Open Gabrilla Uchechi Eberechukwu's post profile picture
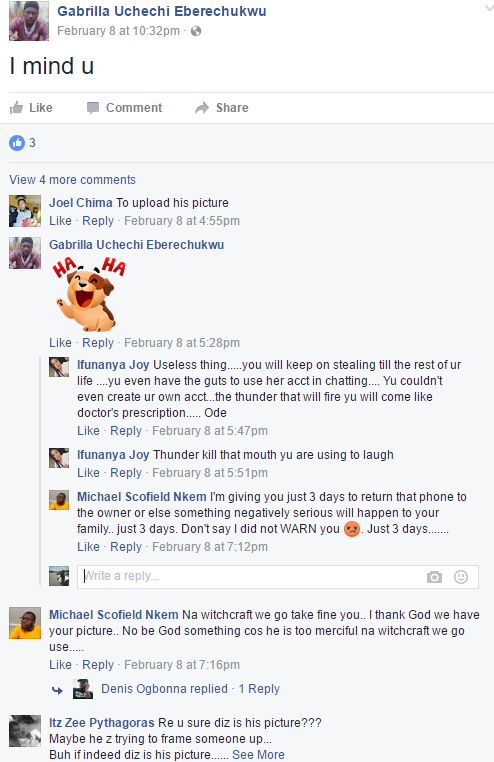Viewport: 494px width, 762px height. (x=29, y=21)
